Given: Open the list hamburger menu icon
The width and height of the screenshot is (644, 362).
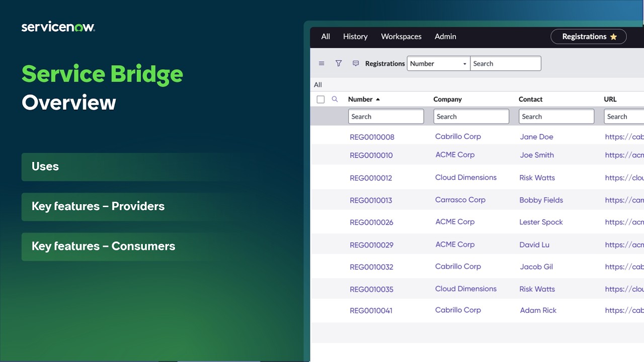Looking at the screenshot, I should coord(321,63).
